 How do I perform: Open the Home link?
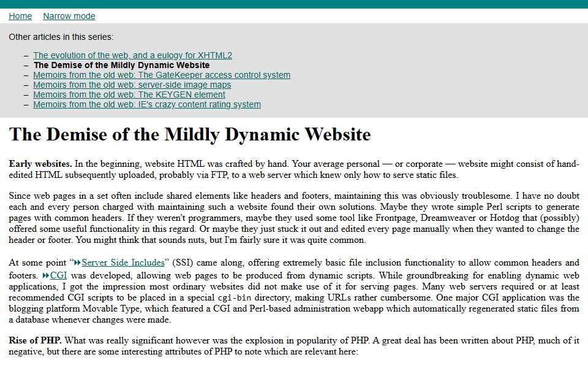click(x=20, y=16)
